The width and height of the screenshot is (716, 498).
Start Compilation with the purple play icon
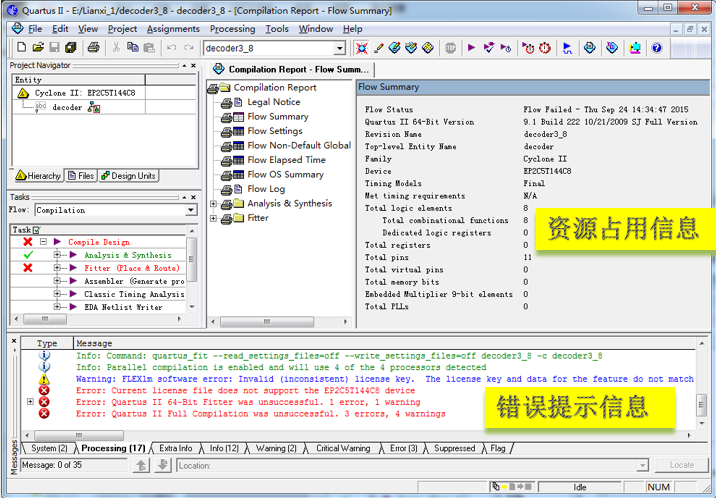[x=472, y=47]
